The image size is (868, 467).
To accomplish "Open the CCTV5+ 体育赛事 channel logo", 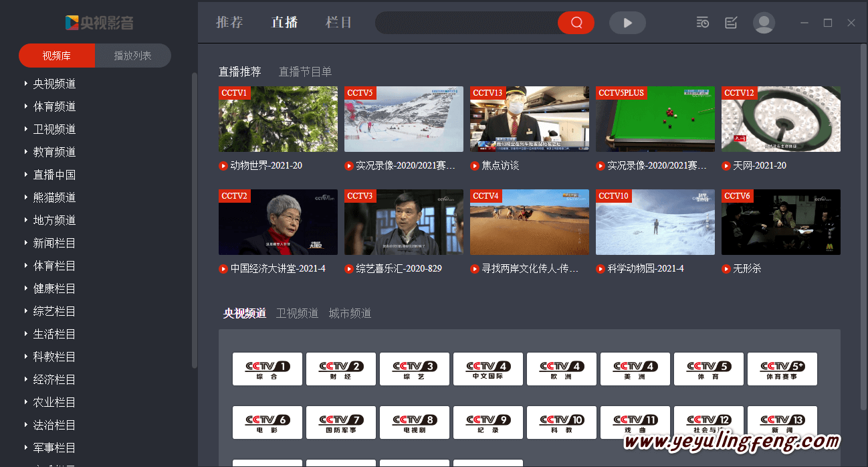I will coord(782,369).
